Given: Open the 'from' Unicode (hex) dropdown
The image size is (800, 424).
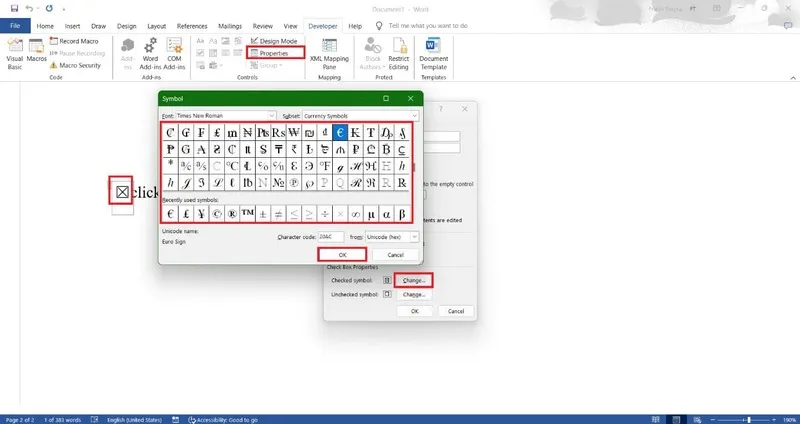Looking at the screenshot, I should 414,237.
